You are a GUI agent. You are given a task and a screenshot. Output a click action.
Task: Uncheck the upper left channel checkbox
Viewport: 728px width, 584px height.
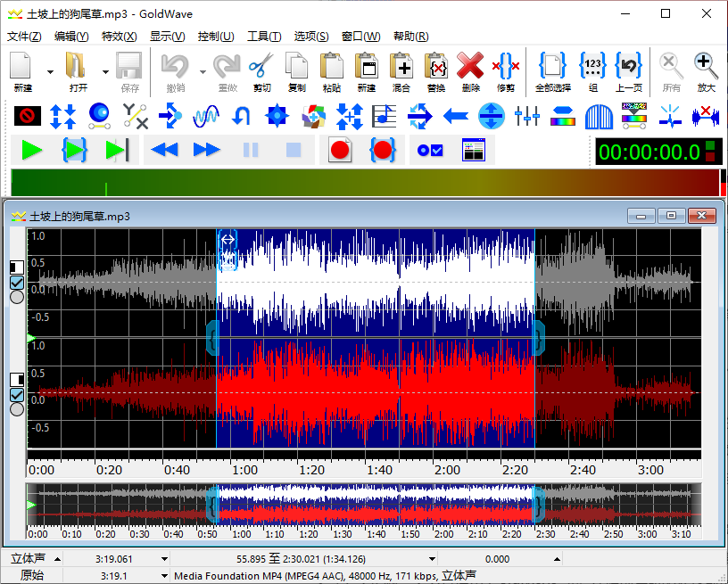click(16, 283)
